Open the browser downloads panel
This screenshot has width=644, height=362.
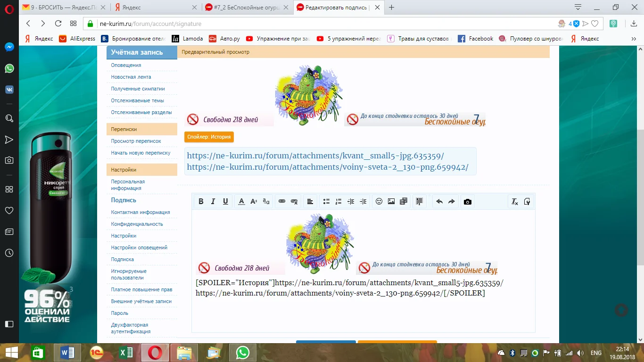633,24
